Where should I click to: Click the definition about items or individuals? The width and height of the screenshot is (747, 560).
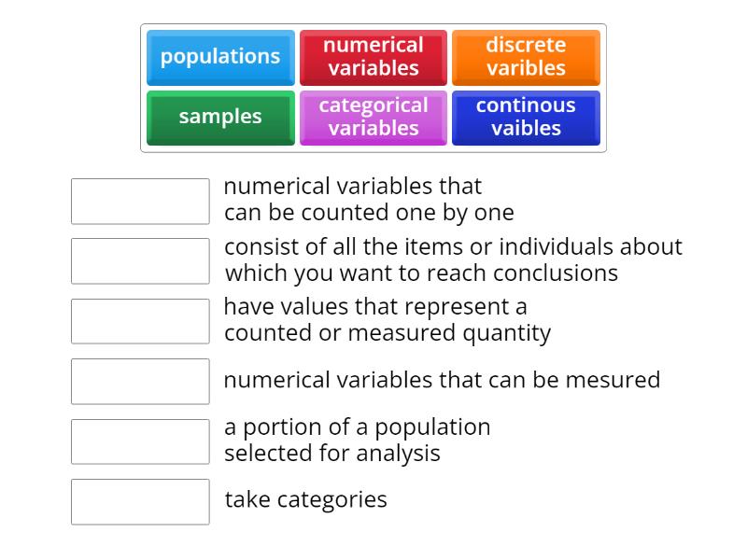(x=453, y=259)
